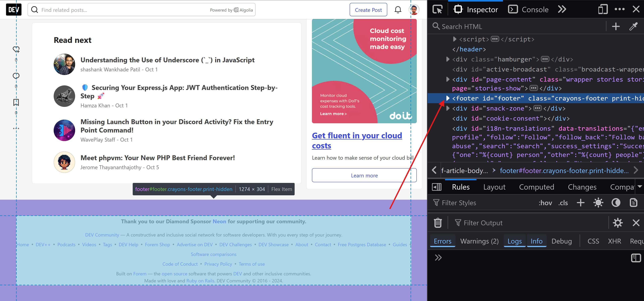
Task: Click the Learn more button in ad
Action: (364, 176)
